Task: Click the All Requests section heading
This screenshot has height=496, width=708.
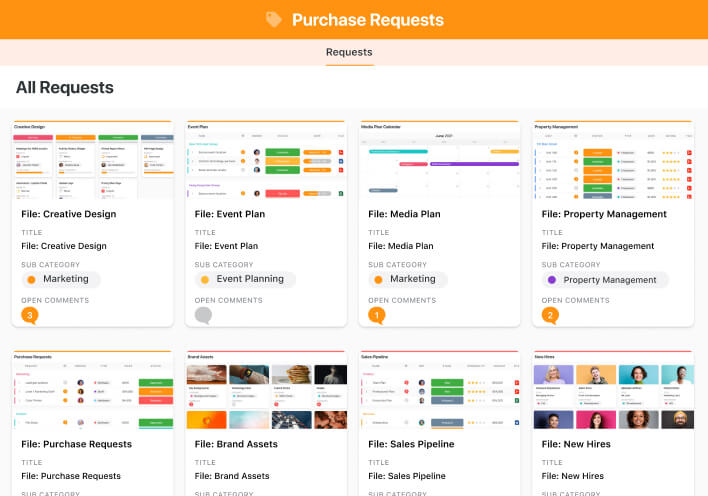Action: tap(65, 88)
